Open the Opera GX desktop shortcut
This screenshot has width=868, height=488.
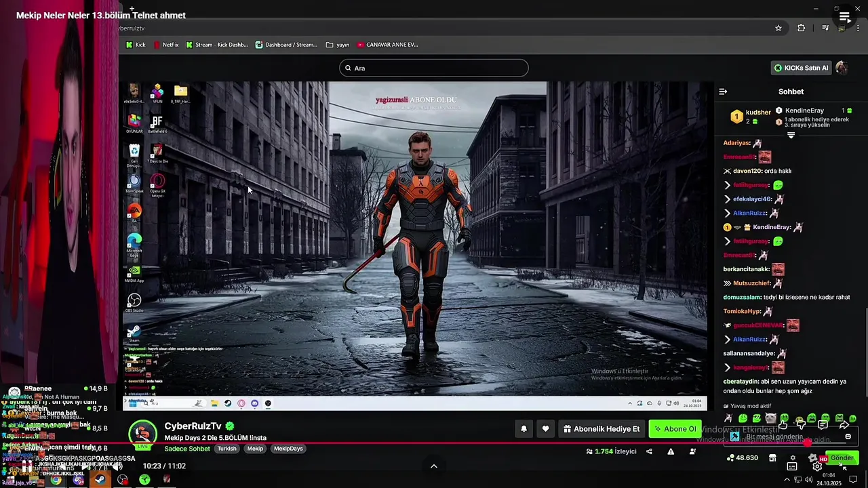pyautogui.click(x=157, y=184)
